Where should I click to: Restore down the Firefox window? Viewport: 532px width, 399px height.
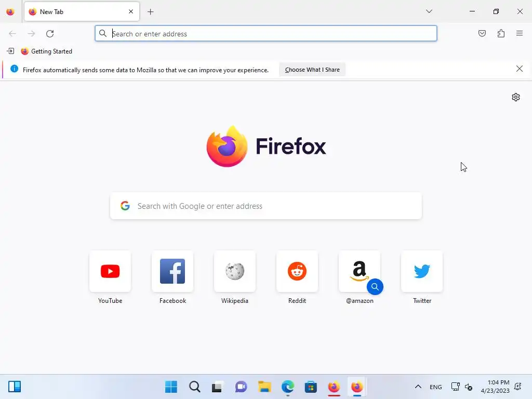tap(496, 11)
